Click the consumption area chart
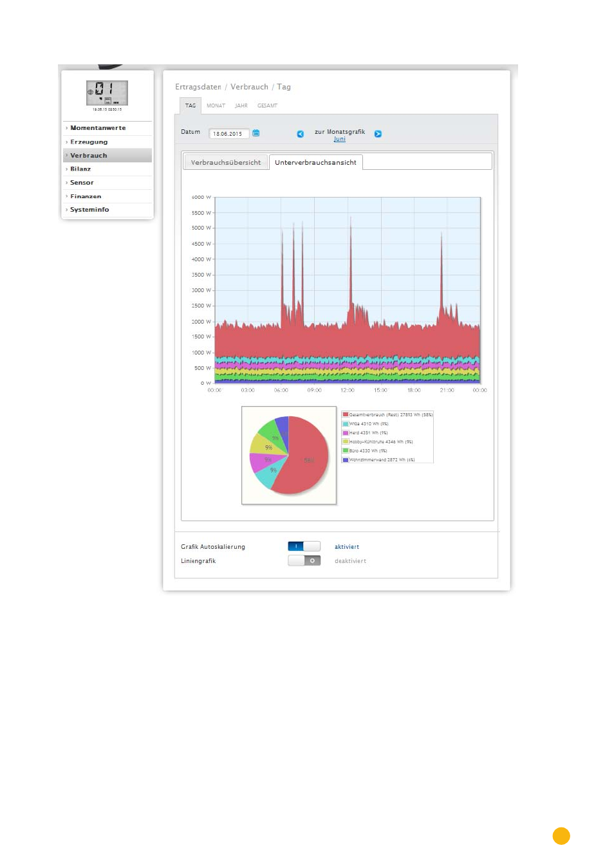 348,290
